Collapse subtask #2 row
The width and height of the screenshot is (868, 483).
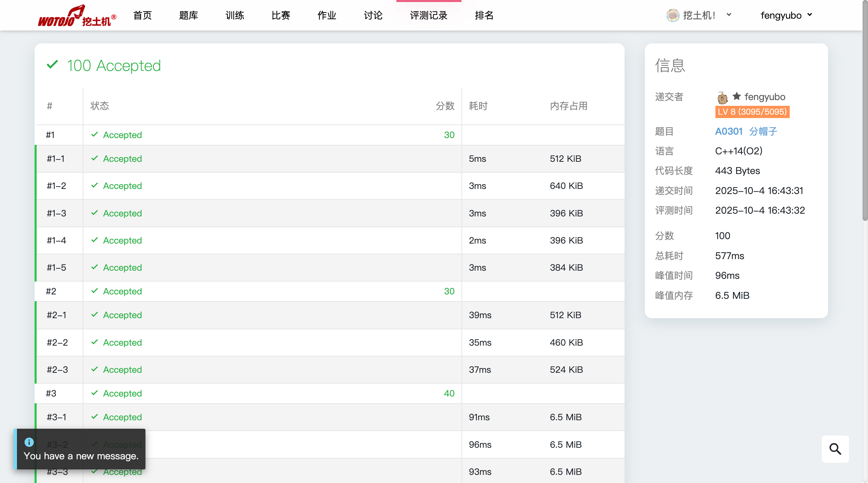[x=51, y=291]
